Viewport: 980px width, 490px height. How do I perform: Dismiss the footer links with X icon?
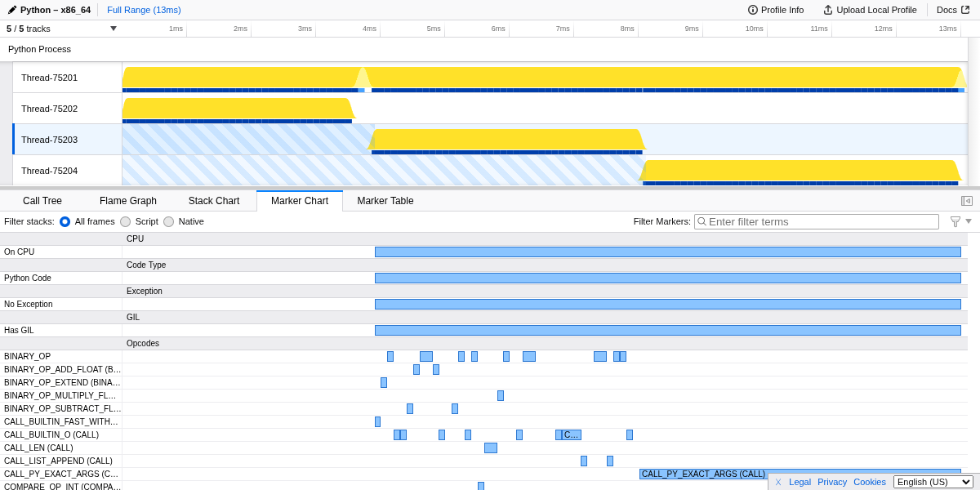[x=778, y=482]
